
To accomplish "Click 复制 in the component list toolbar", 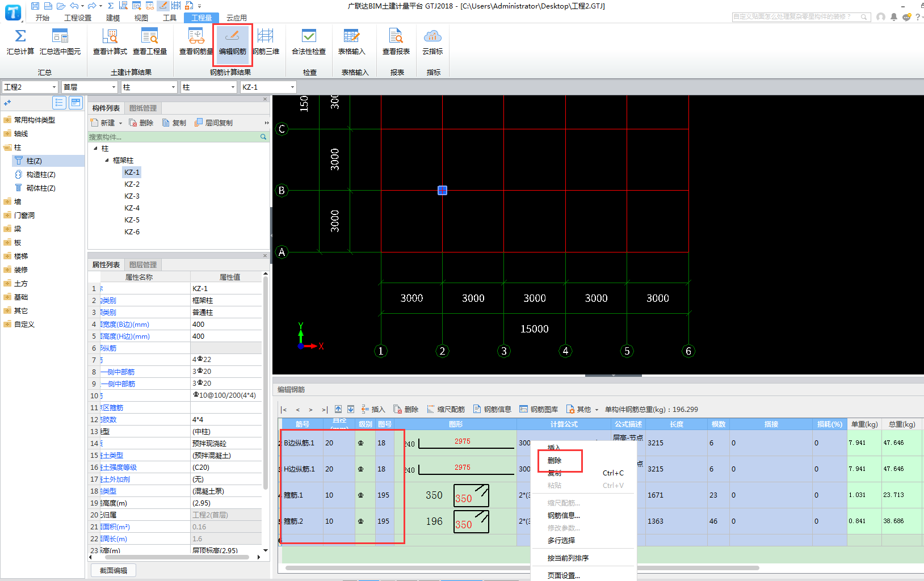I will pyautogui.click(x=174, y=123).
